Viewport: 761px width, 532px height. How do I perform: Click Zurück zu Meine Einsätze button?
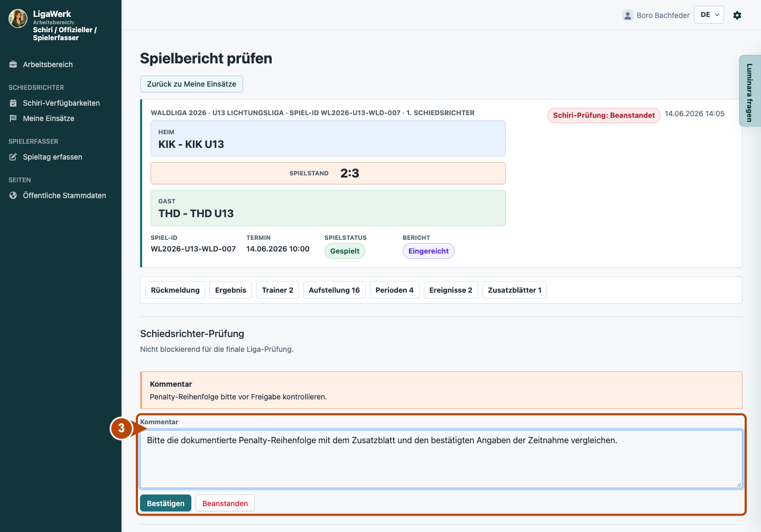[x=191, y=84]
